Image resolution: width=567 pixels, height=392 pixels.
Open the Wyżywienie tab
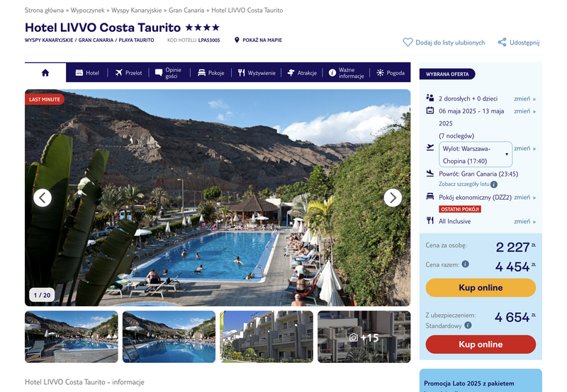(257, 73)
